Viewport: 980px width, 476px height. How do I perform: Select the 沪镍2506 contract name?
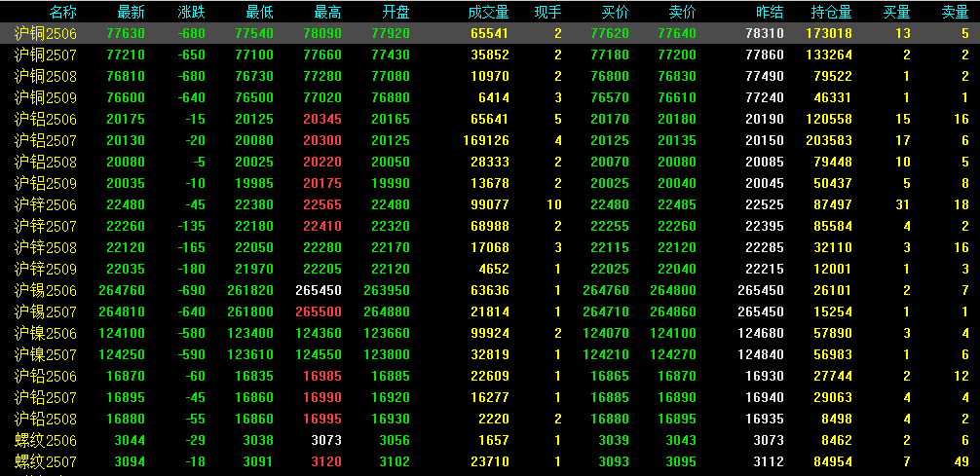point(46,334)
